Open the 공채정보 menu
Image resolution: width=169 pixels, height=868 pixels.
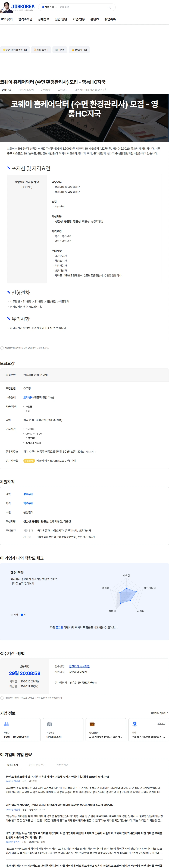pyautogui.click(x=44, y=19)
